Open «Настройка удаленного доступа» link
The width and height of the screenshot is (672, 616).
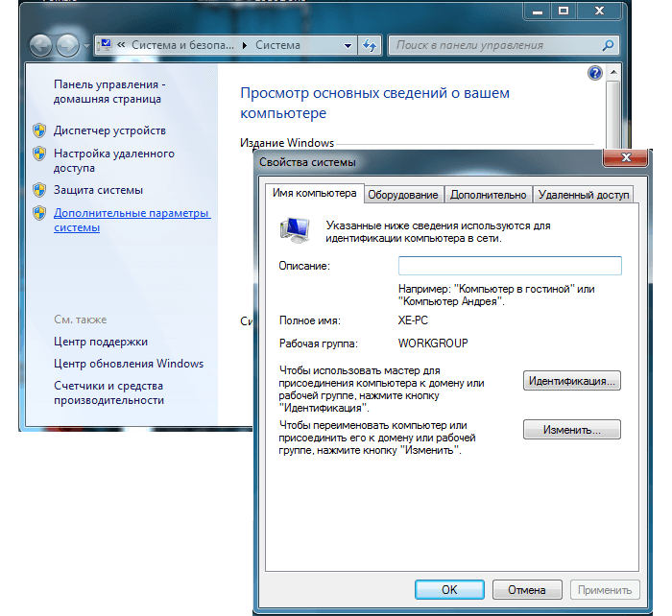[114, 160]
